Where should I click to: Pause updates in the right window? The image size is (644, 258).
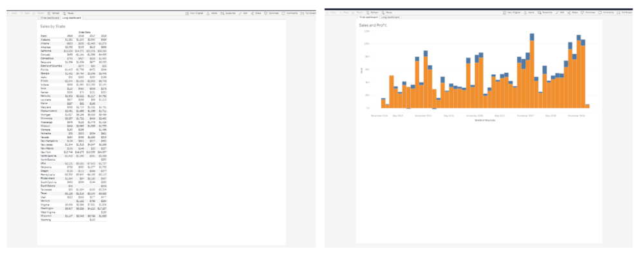click(x=386, y=13)
